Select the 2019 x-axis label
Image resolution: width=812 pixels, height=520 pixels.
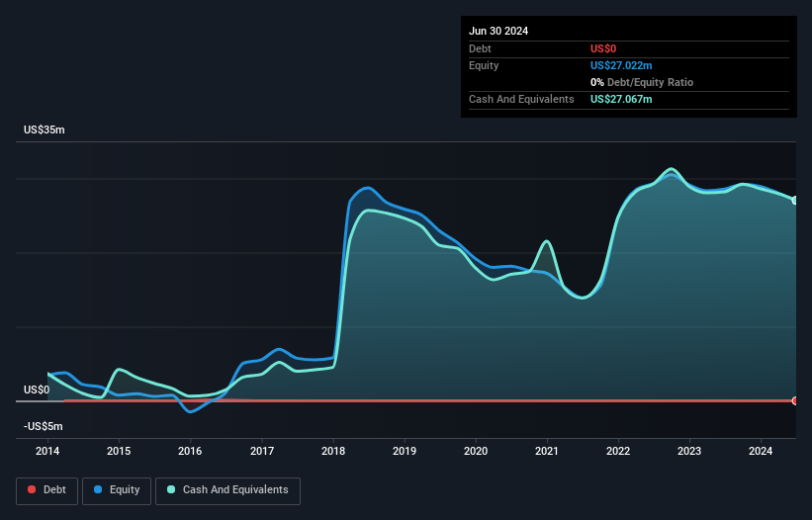point(405,451)
